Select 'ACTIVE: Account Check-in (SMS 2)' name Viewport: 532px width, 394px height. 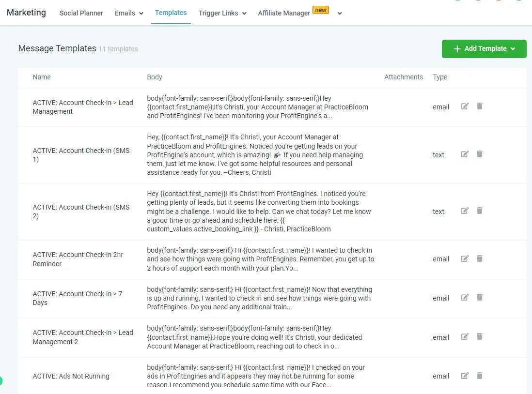pyautogui.click(x=81, y=211)
